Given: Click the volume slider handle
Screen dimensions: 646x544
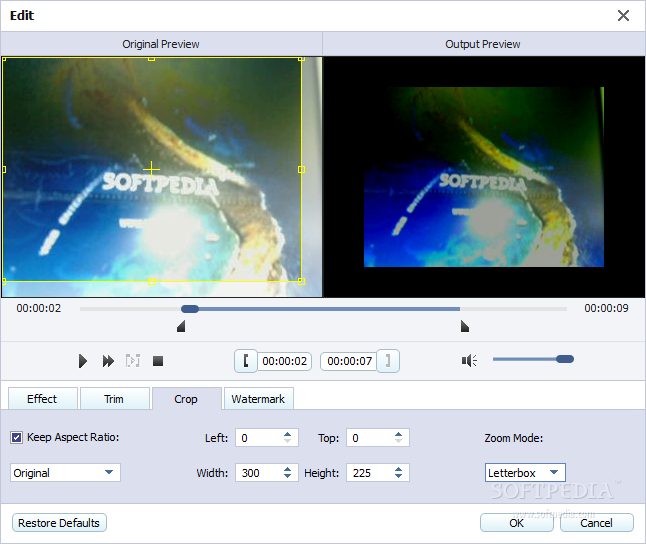Looking at the screenshot, I should (x=565, y=359).
